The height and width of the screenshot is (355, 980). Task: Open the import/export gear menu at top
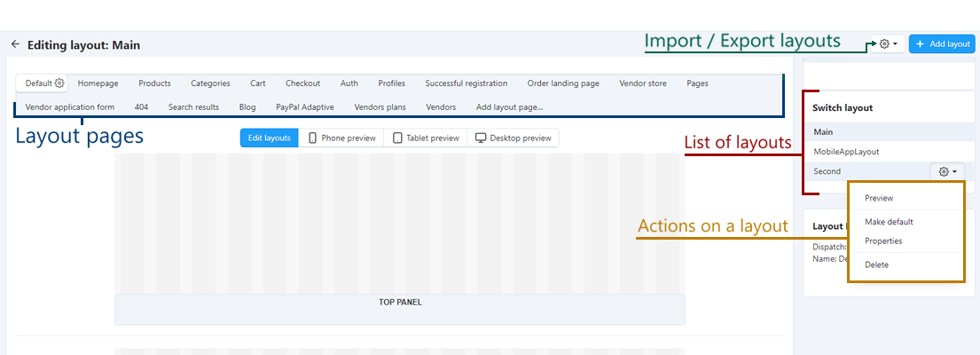(888, 43)
